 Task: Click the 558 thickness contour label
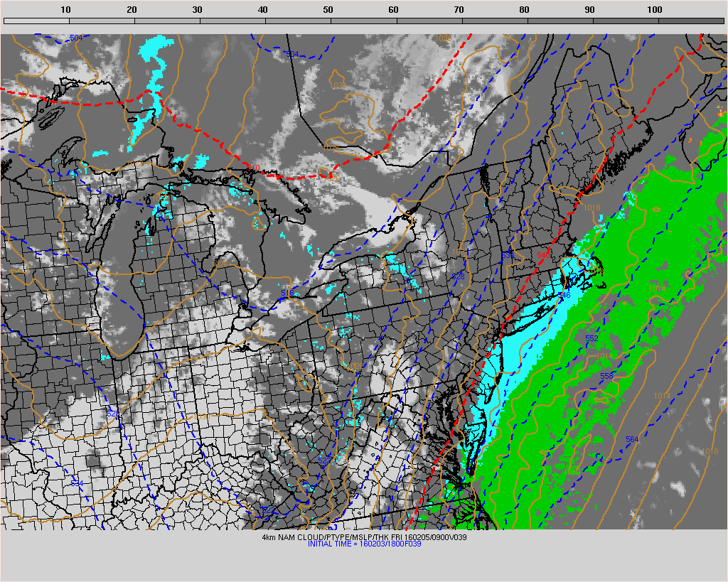[605, 374]
